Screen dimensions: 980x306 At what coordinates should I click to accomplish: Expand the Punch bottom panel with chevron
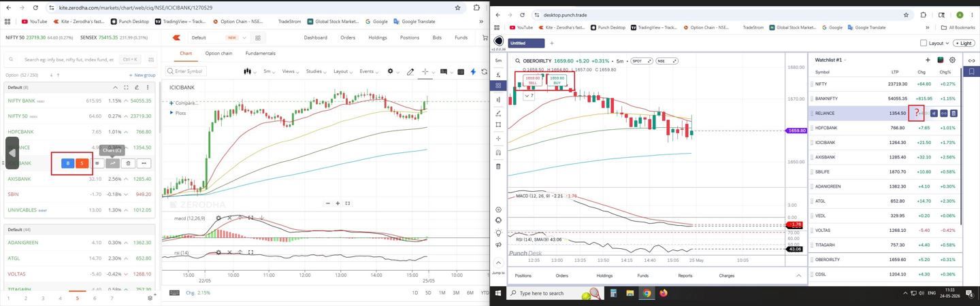click(x=798, y=275)
